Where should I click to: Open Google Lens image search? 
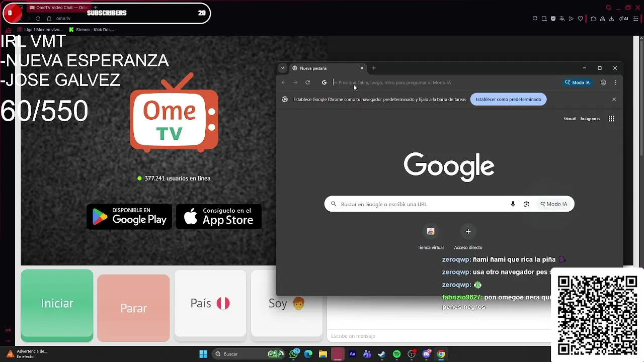click(526, 204)
